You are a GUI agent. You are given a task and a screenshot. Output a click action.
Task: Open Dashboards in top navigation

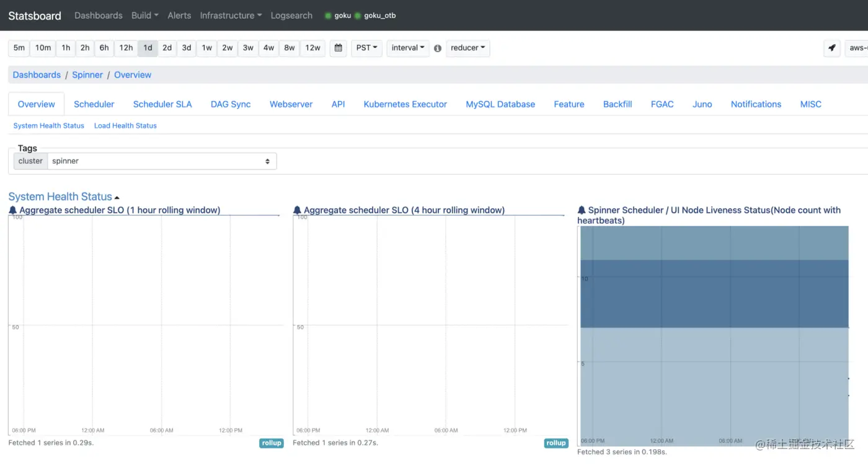(99, 16)
